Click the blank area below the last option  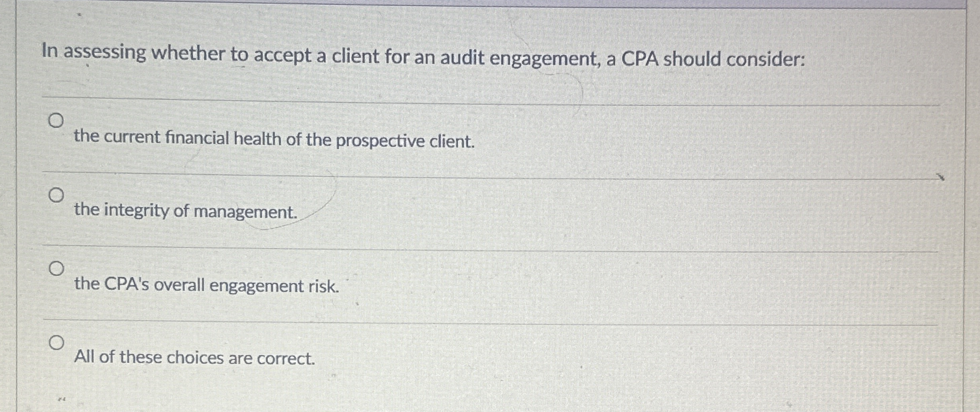pos(477,393)
